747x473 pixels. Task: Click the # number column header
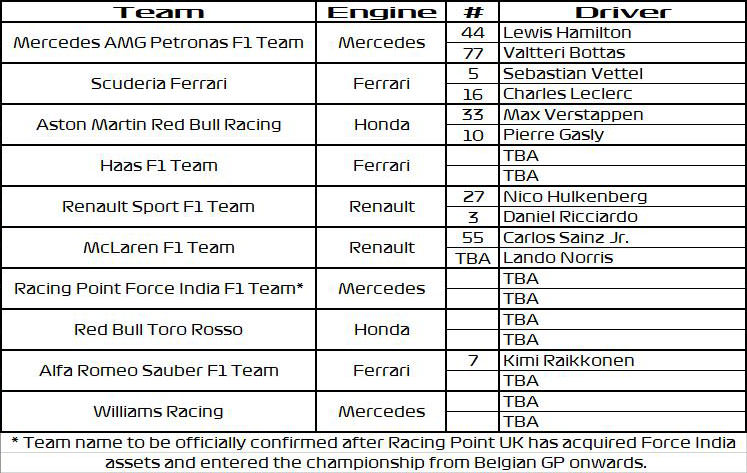click(x=473, y=11)
